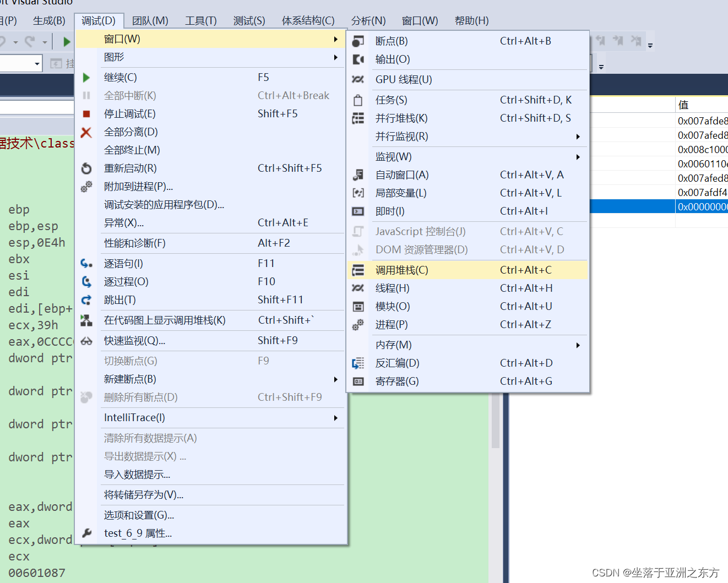
Task: Click the 'ecx,39h' disassembly line
Action: 33,325
